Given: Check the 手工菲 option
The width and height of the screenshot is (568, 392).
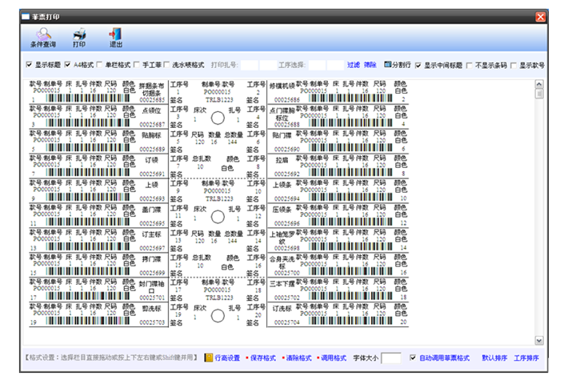Looking at the screenshot, I should (137, 65).
